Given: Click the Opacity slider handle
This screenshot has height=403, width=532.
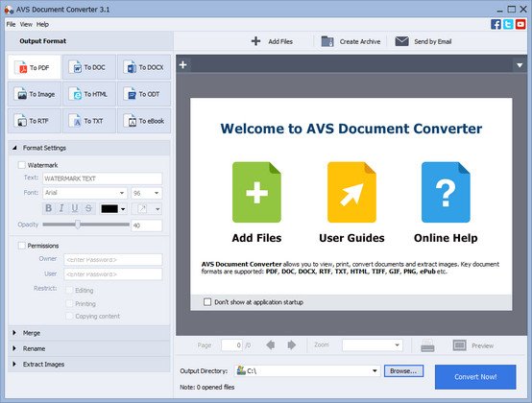Looking at the screenshot, I should tap(78, 225).
